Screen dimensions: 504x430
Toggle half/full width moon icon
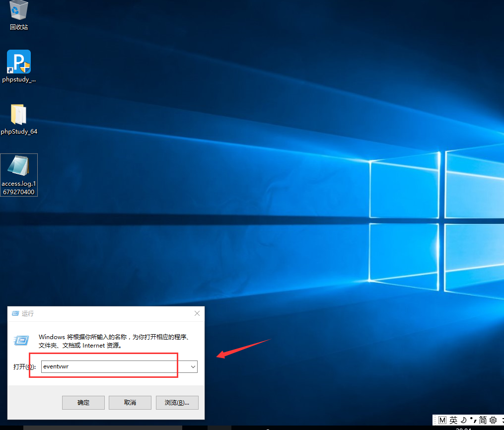tap(463, 420)
